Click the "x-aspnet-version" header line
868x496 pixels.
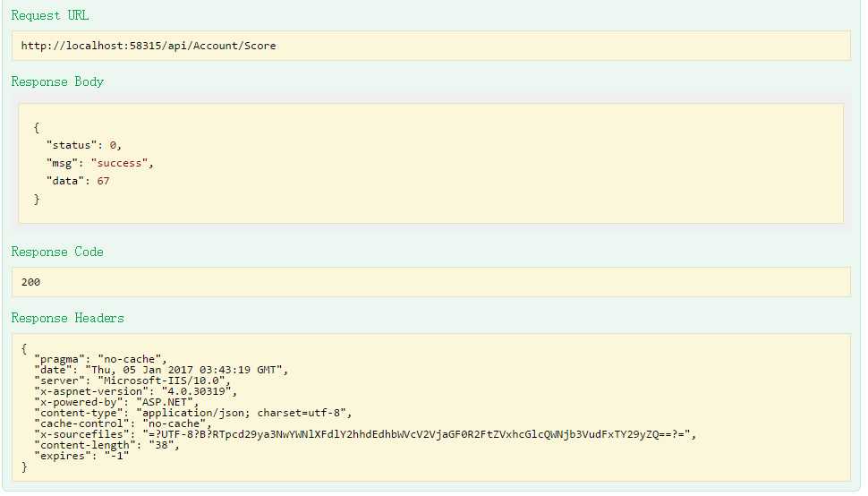point(136,391)
